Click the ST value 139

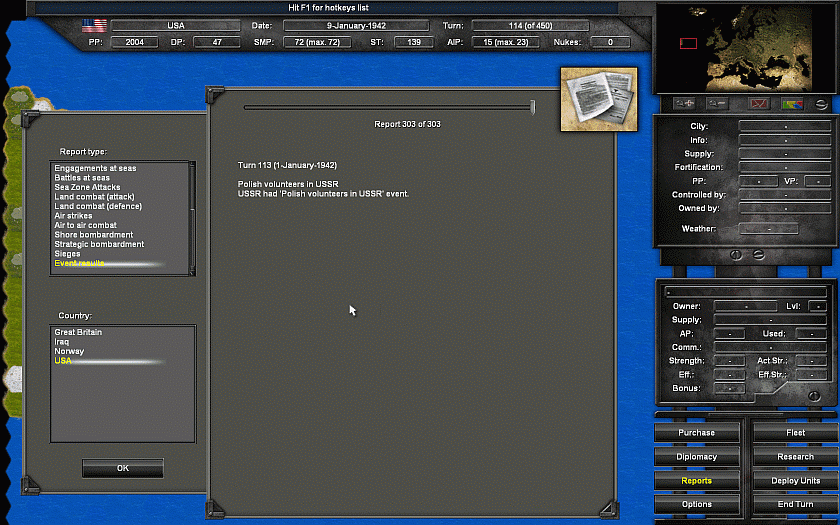point(414,42)
